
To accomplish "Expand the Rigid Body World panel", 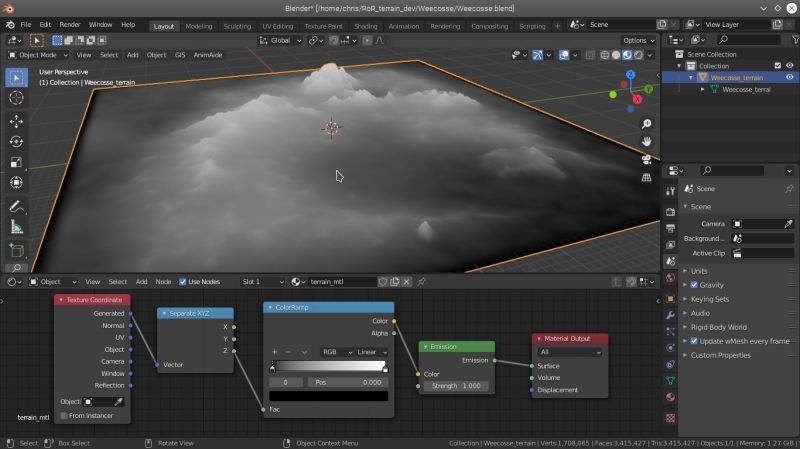I will (x=718, y=327).
